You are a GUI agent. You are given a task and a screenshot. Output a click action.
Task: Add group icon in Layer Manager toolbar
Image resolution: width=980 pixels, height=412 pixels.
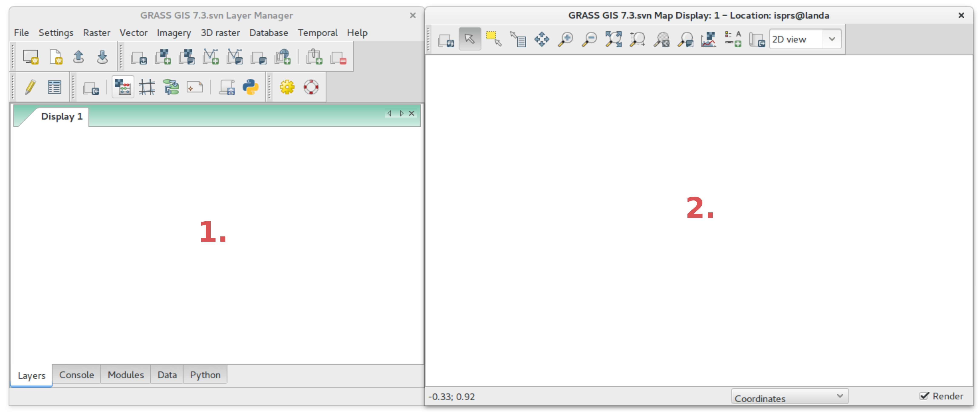point(314,57)
